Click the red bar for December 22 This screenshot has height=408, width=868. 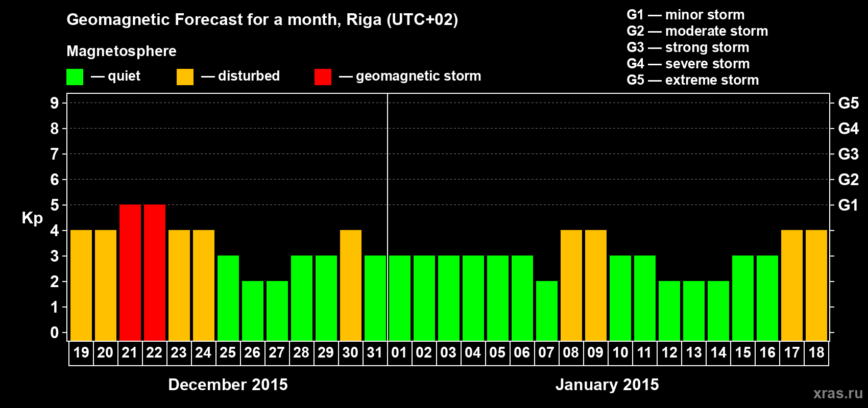tap(155, 272)
